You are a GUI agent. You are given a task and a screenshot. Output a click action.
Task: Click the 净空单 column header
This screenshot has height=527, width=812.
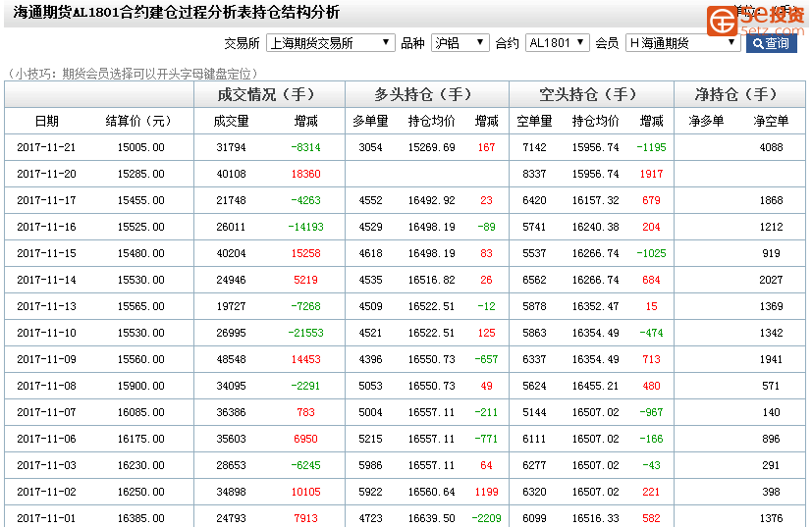tap(771, 121)
